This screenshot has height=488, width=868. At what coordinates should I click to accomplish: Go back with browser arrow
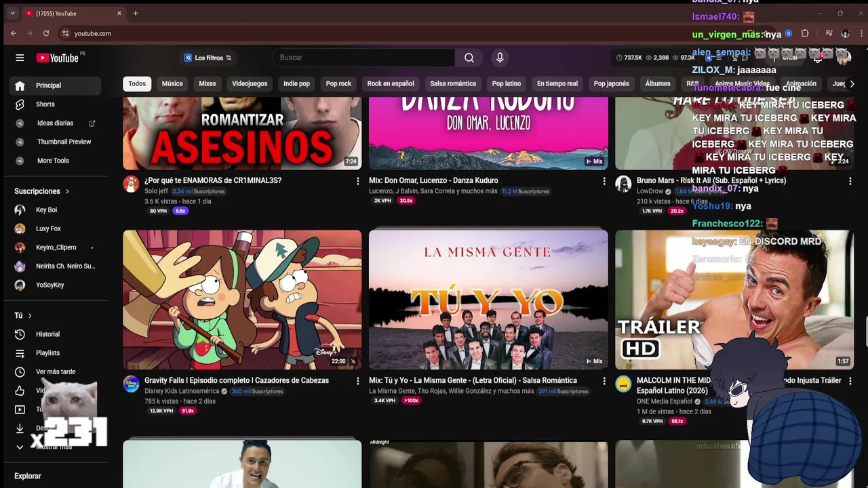(14, 33)
